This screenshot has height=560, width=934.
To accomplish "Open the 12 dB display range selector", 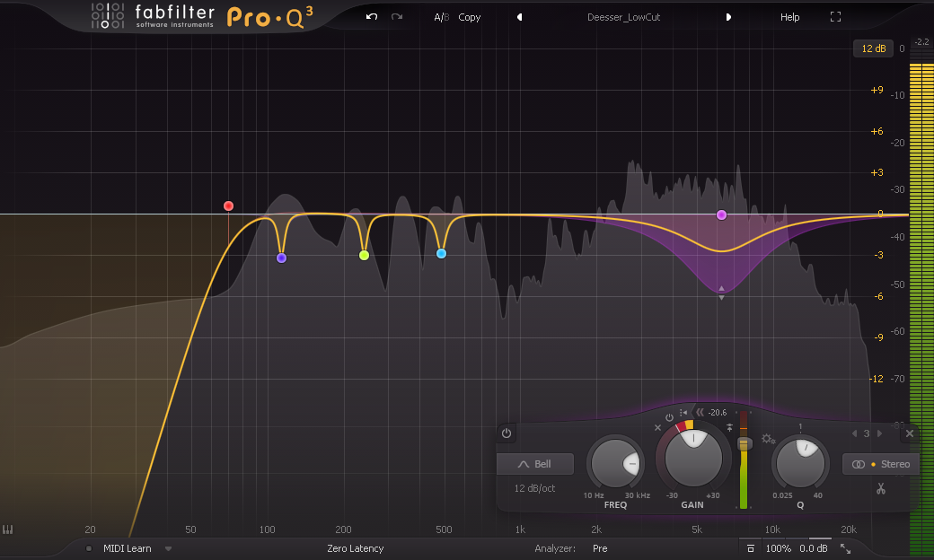I will 873,48.
